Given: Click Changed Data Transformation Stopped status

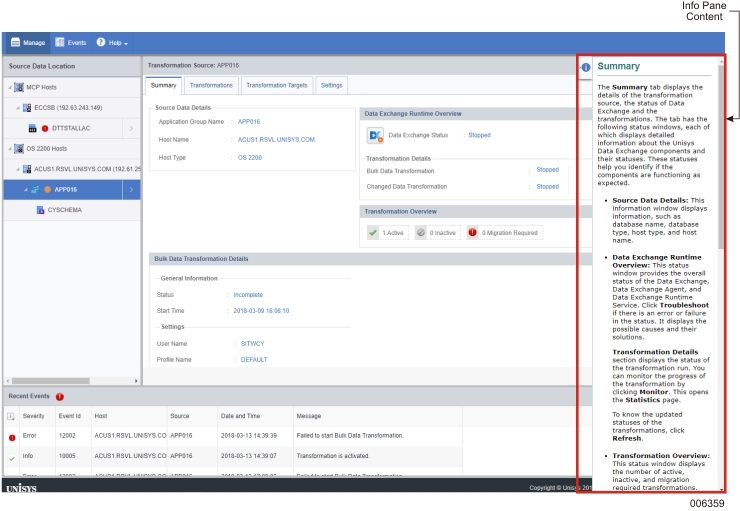Looking at the screenshot, I should [547, 187].
